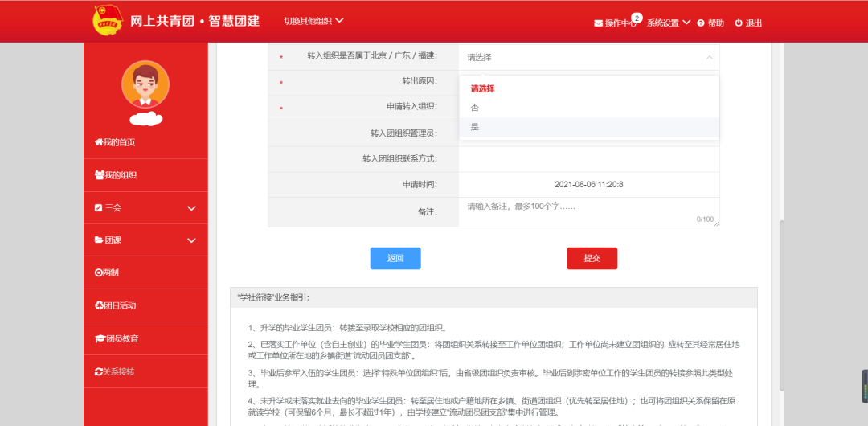868x426 pixels.
Task: Collapse the 请选择 dropdown arrow
Action: (709, 57)
